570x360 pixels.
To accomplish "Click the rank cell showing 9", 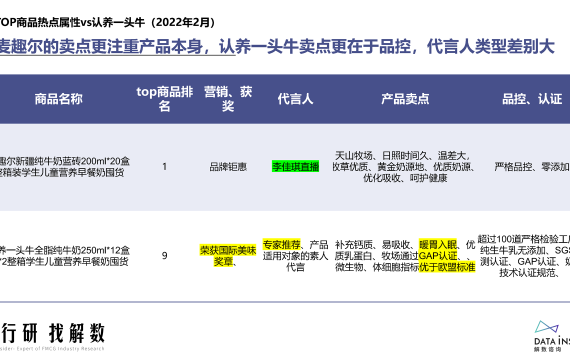I will coord(165,256).
